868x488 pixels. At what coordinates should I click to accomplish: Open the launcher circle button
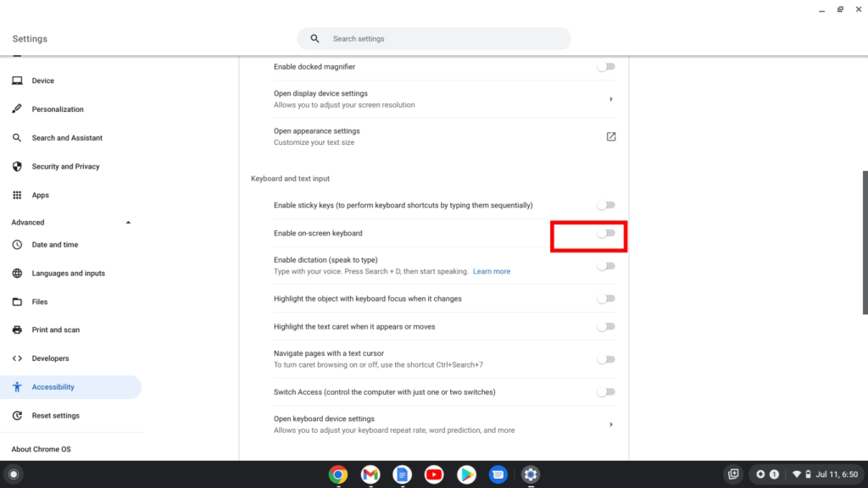click(x=13, y=474)
